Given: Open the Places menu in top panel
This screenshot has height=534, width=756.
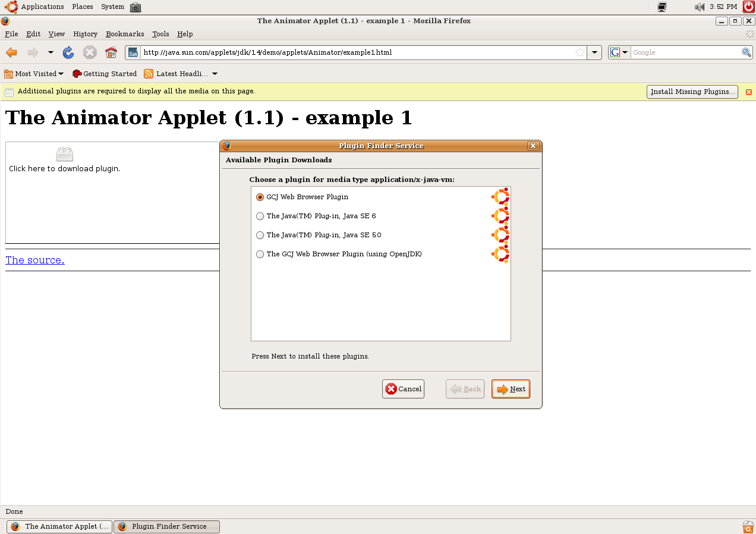Looking at the screenshot, I should pyautogui.click(x=83, y=7).
